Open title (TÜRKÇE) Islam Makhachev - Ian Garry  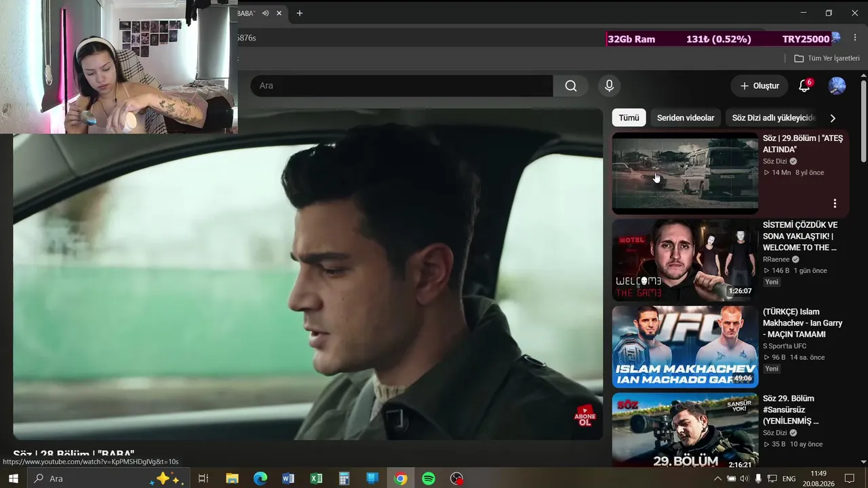pyautogui.click(x=802, y=323)
